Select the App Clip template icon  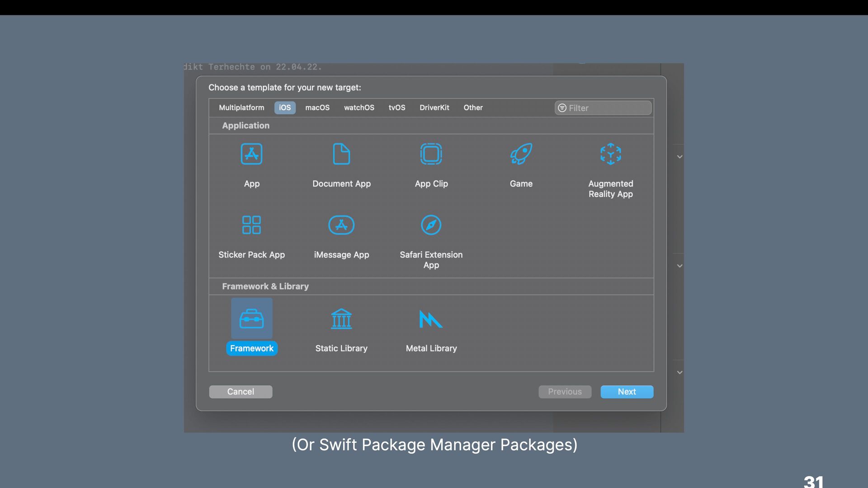pyautogui.click(x=431, y=154)
